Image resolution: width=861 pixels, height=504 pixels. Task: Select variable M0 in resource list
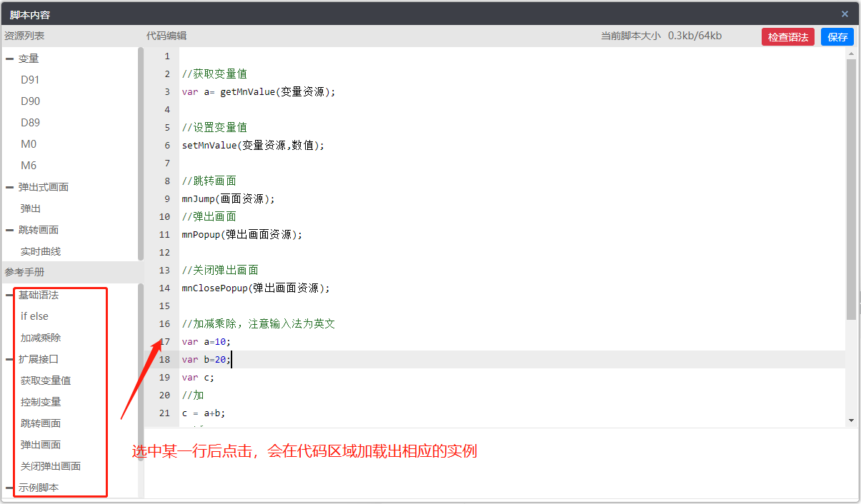tap(29, 144)
